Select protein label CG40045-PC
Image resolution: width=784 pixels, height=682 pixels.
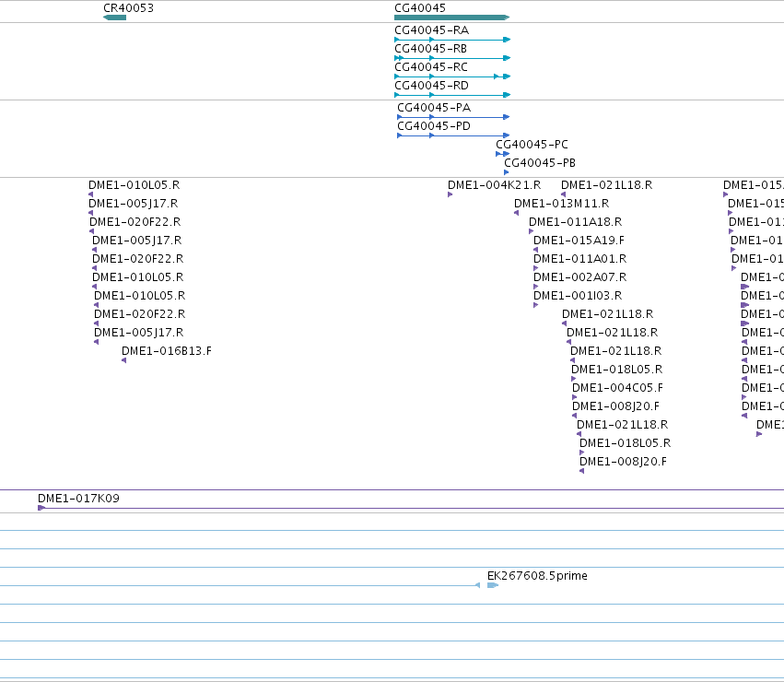point(532,145)
